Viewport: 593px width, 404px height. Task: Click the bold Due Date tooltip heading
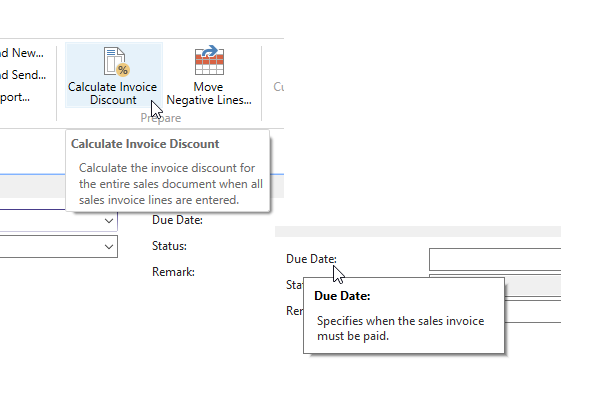coord(342,296)
